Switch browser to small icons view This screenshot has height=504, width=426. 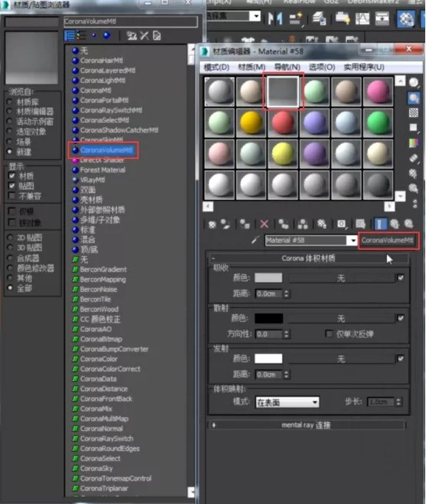coord(94,35)
